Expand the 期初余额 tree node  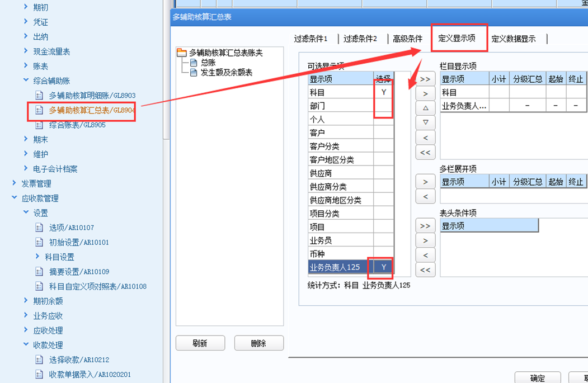click(26, 300)
